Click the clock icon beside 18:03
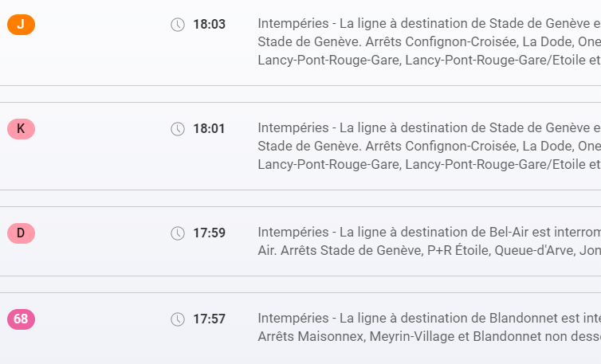 tap(178, 25)
